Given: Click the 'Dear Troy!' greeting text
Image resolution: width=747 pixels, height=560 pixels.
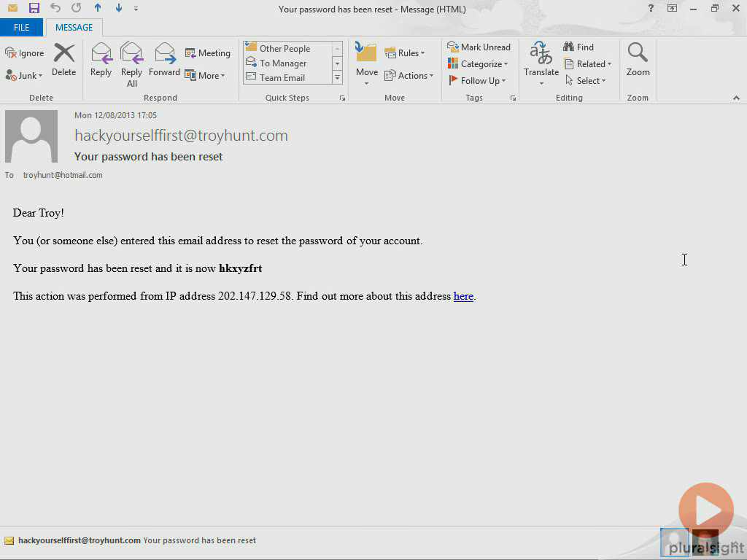Looking at the screenshot, I should pyautogui.click(x=38, y=213).
